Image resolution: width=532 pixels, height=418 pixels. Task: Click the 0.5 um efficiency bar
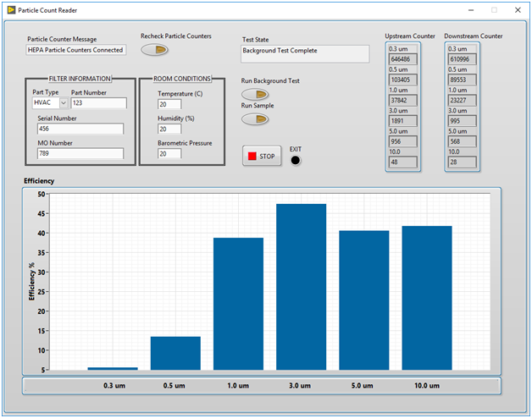click(175, 353)
